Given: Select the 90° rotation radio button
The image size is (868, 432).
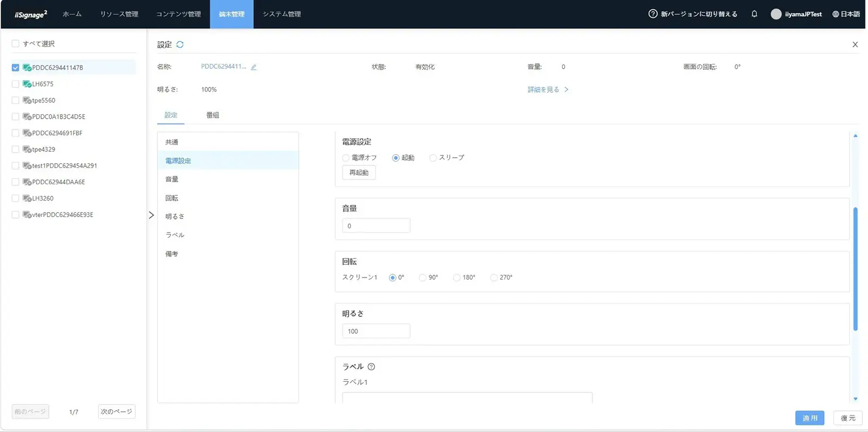Looking at the screenshot, I should 423,278.
